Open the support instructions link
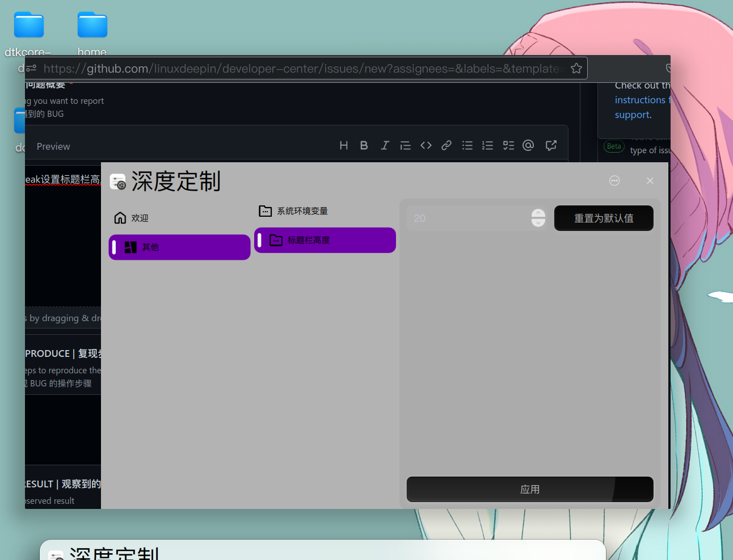Viewport: 733px width, 560px height. (x=641, y=107)
